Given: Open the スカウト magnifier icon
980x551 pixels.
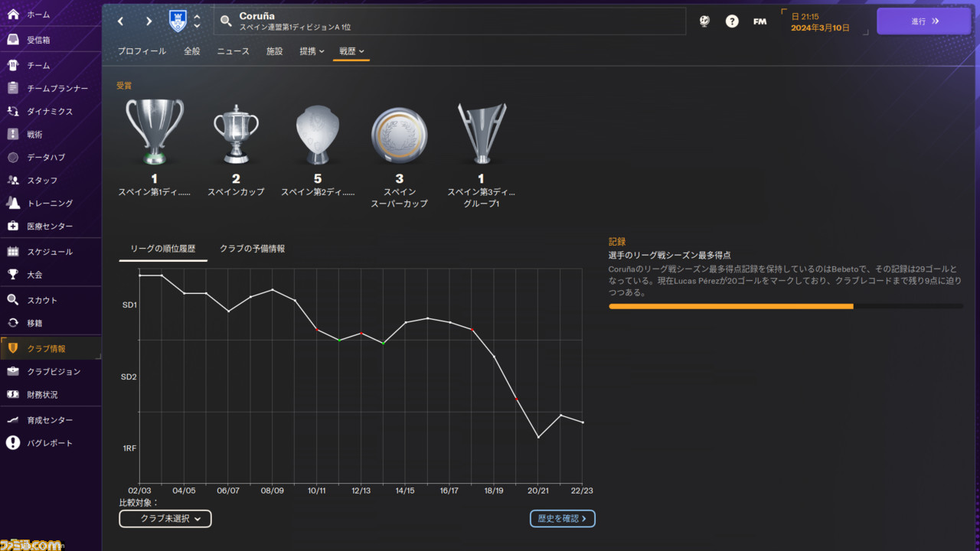Looking at the screenshot, I should [13, 300].
